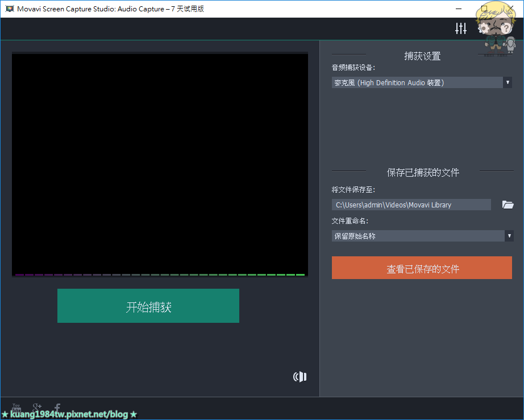Close the Movavi Audio Capture window
This screenshot has height=420, width=524.
510,9
